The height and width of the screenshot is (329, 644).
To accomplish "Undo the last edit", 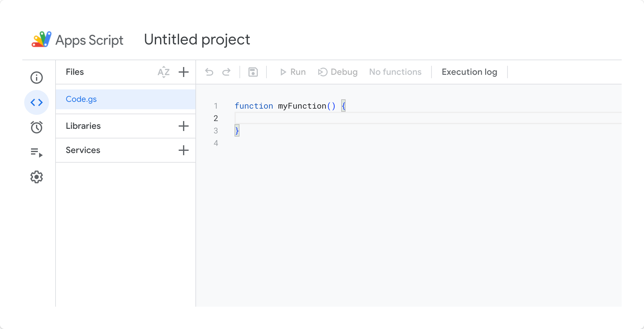I will tap(209, 72).
